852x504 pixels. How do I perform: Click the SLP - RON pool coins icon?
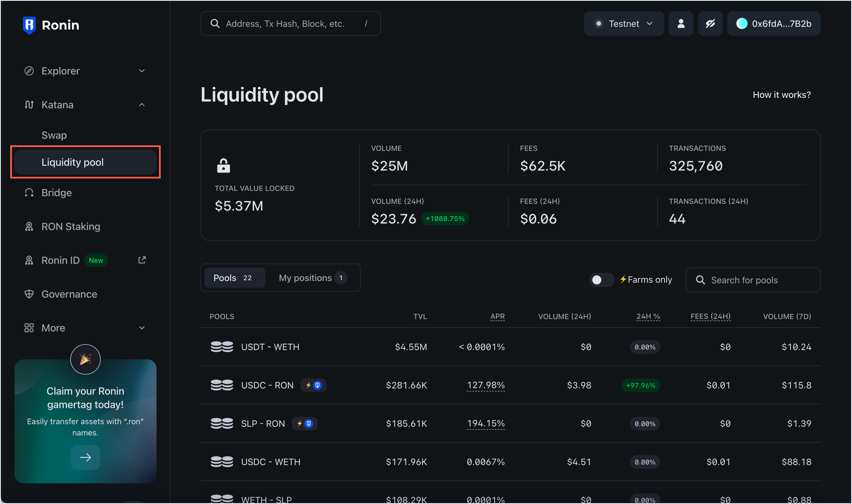tap(222, 423)
